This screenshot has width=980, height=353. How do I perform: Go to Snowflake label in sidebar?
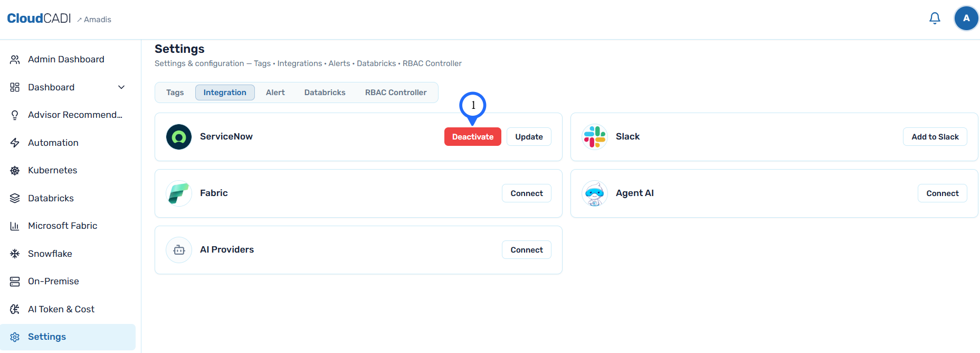pyautogui.click(x=50, y=254)
